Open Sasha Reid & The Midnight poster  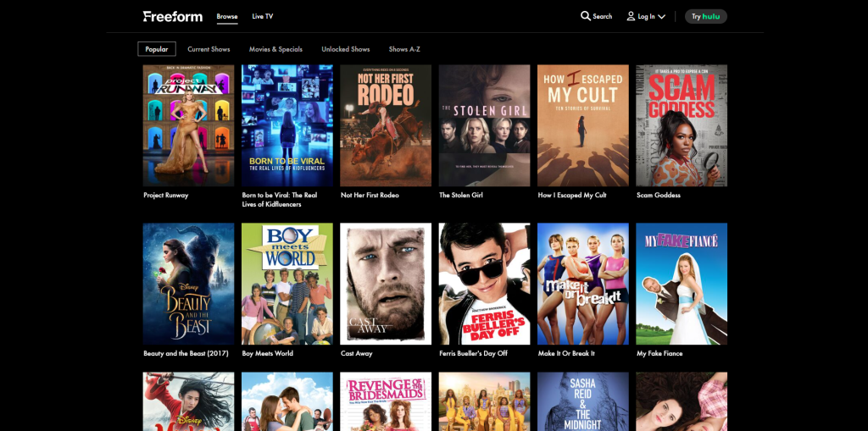click(x=583, y=401)
